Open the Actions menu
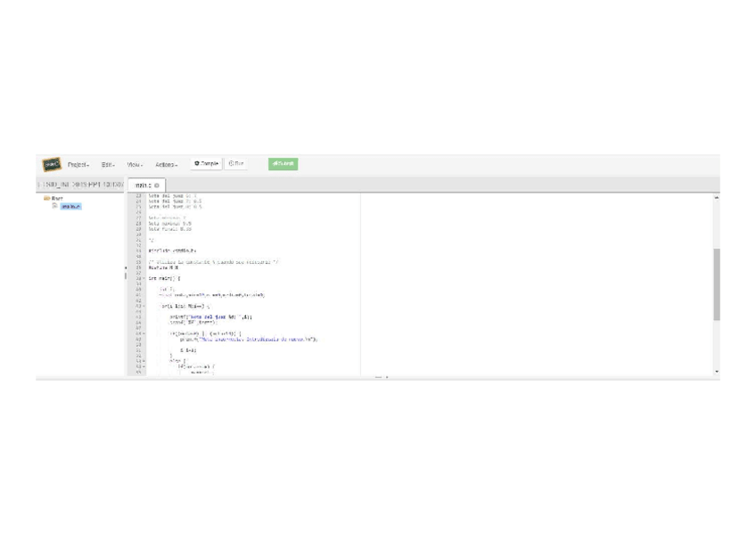 click(x=167, y=165)
